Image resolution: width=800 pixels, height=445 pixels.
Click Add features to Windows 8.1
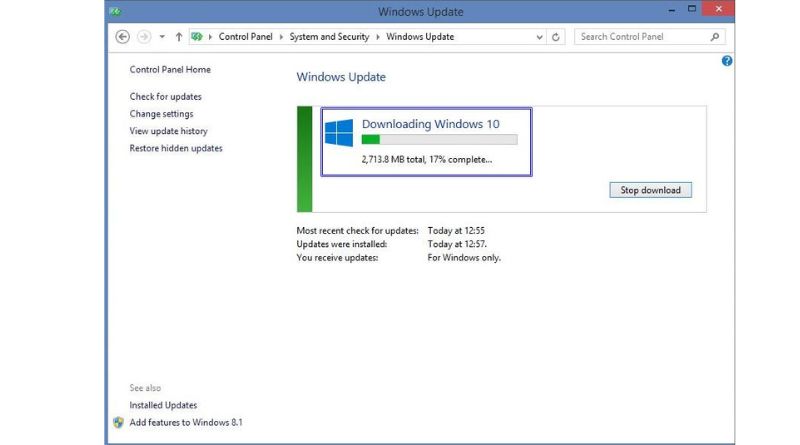186,423
